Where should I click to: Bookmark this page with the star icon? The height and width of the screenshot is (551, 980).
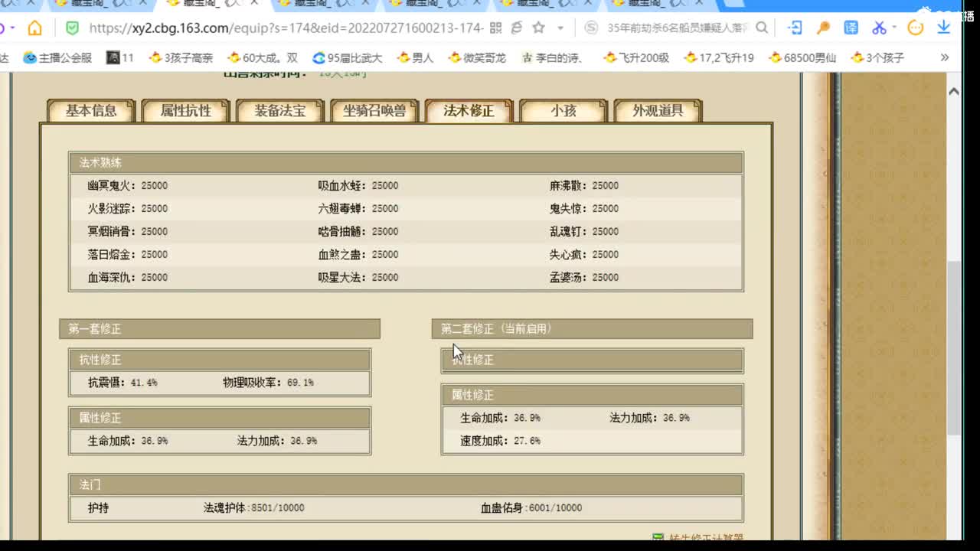point(538,28)
